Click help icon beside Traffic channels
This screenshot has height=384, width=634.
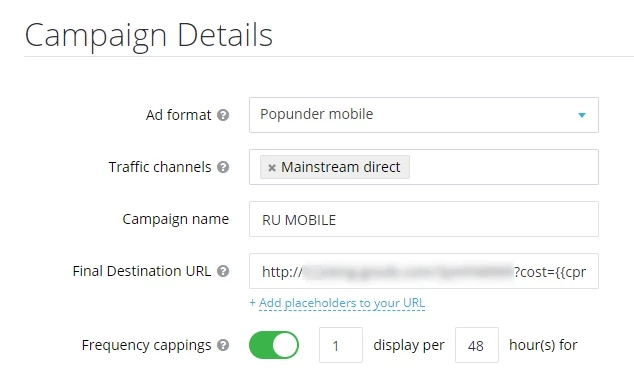pos(223,167)
